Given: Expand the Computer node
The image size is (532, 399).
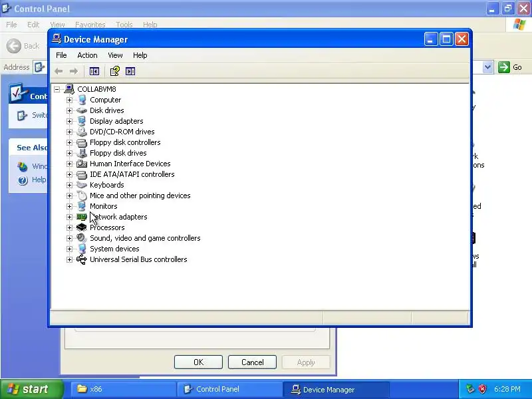Looking at the screenshot, I should click(69, 100).
